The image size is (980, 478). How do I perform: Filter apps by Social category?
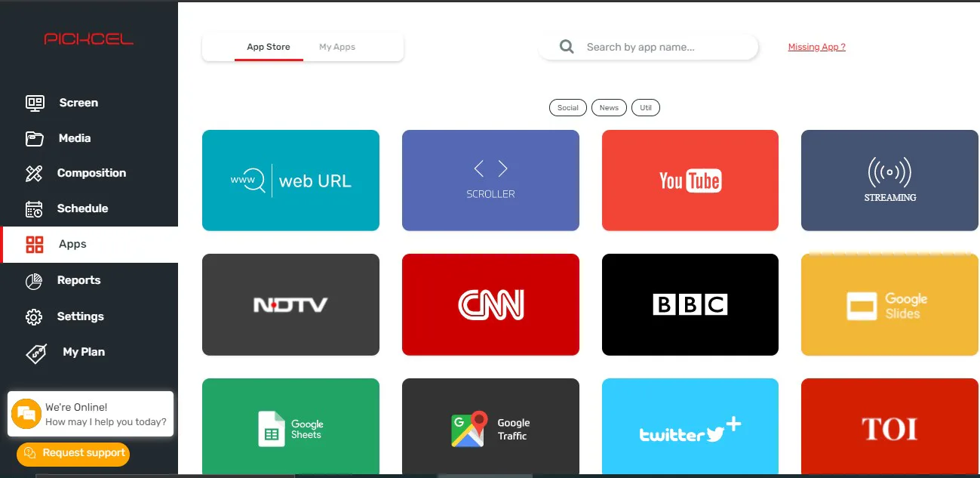(568, 108)
